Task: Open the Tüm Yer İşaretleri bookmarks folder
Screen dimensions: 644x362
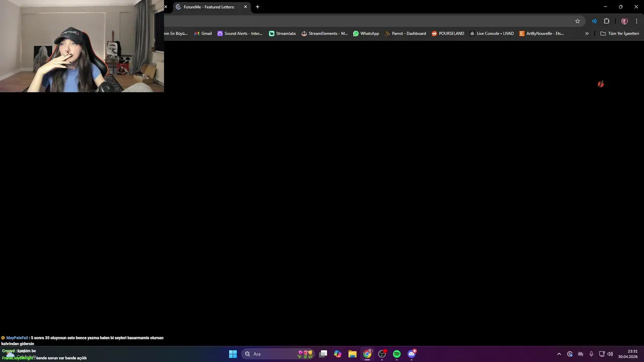Action: pos(620,34)
